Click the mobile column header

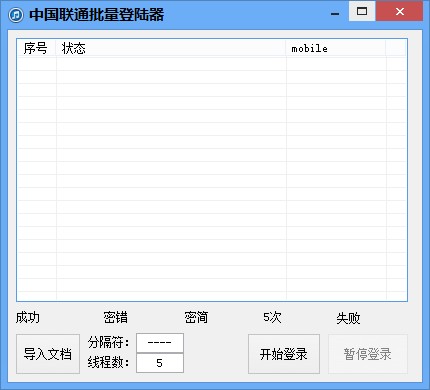(x=336, y=48)
